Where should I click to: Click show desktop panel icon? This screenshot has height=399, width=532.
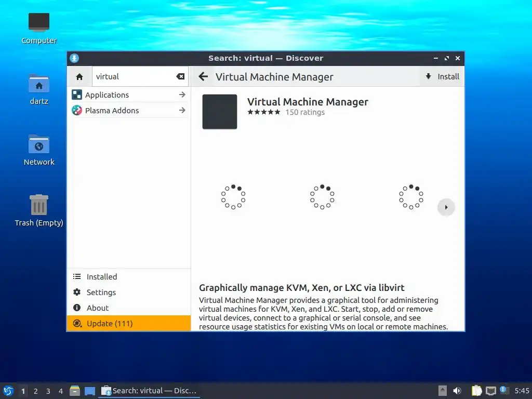tap(90, 391)
